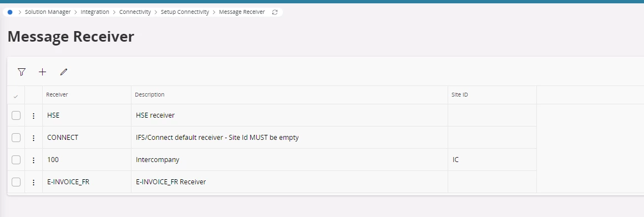Check the E-INVOICE_FR row checkbox
The height and width of the screenshot is (217, 644).
(16, 181)
